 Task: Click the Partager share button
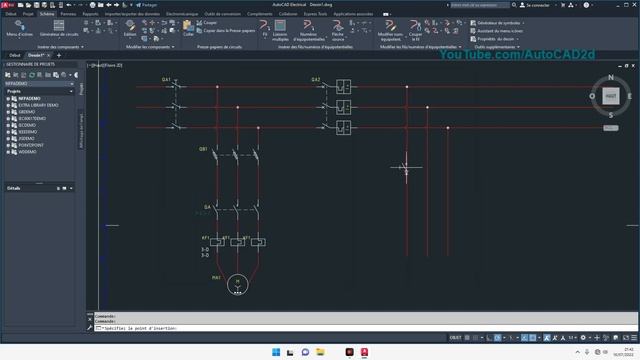pyautogui.click(x=146, y=5)
